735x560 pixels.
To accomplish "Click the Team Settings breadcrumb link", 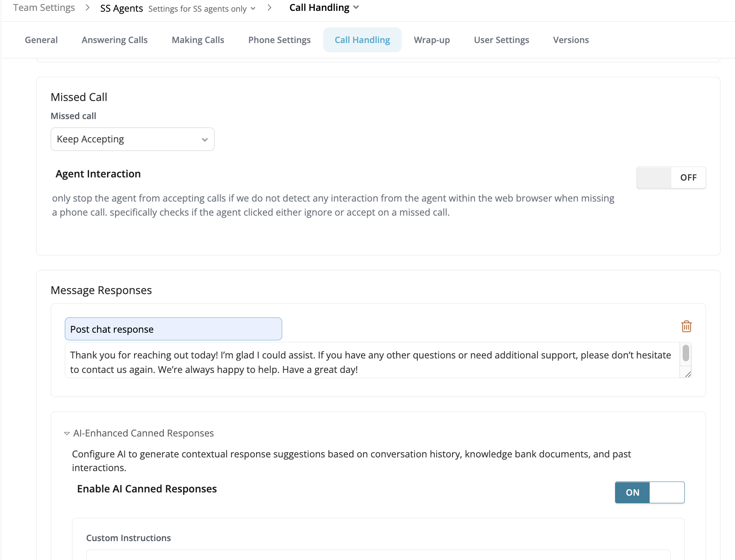I will click(x=44, y=8).
